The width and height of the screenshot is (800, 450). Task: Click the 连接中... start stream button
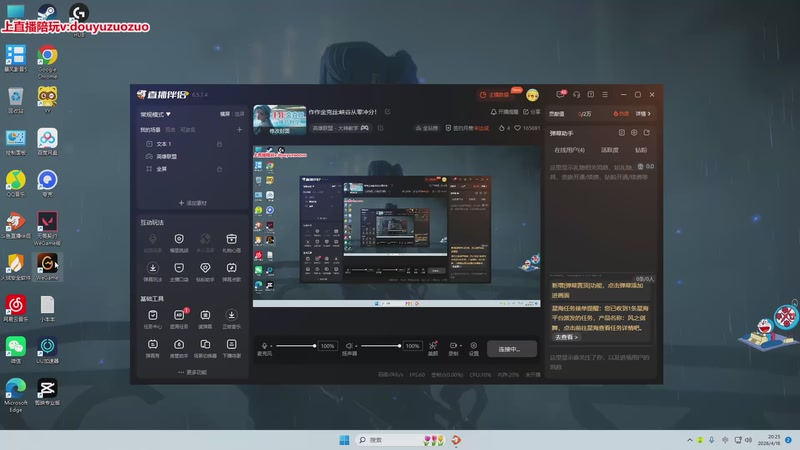(x=512, y=349)
